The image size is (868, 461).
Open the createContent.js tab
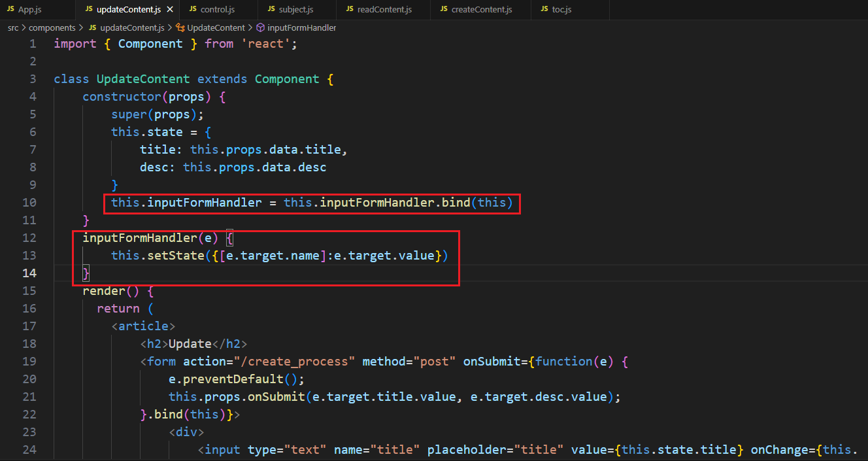(481, 9)
